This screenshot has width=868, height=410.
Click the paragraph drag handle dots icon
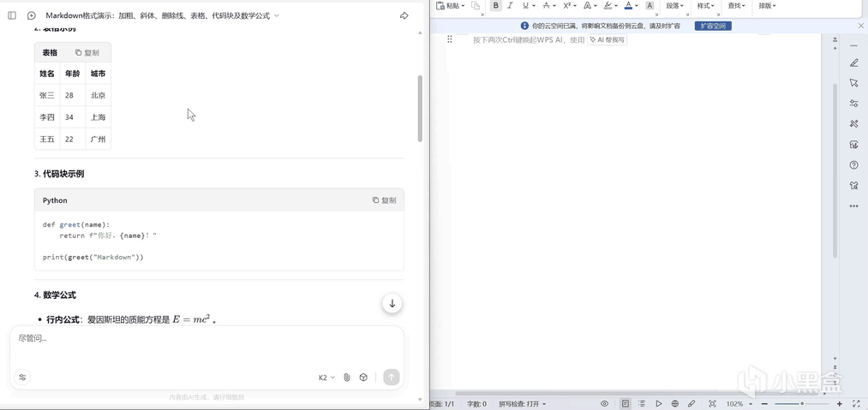tap(450, 39)
